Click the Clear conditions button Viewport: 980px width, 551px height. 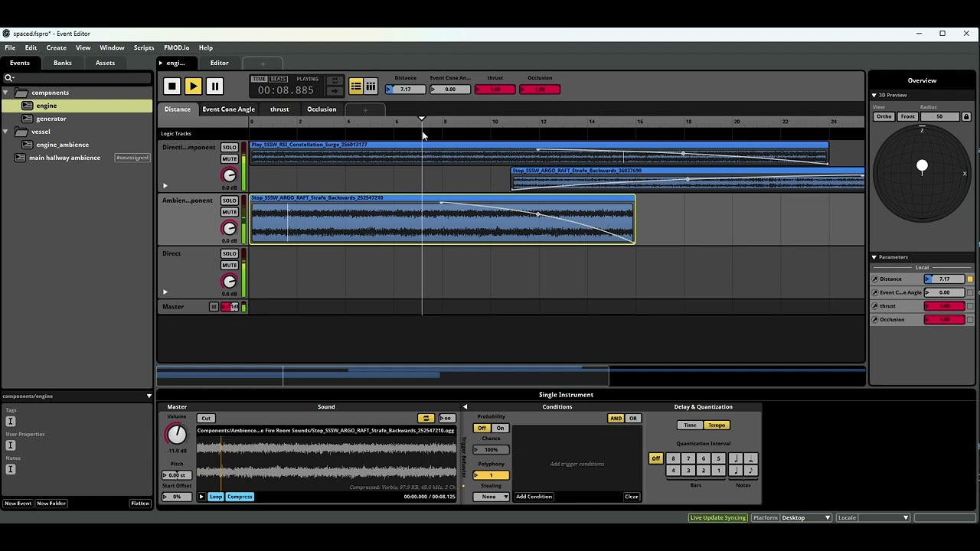(x=632, y=497)
